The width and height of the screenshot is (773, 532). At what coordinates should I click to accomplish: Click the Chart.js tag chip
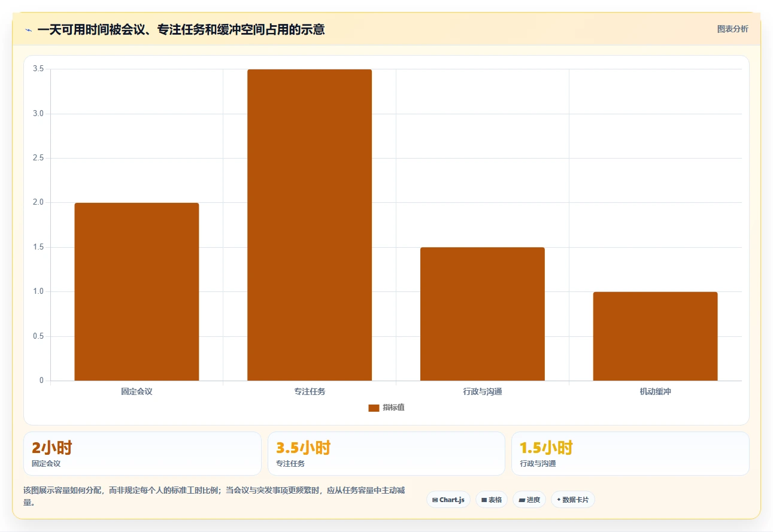pos(448,500)
